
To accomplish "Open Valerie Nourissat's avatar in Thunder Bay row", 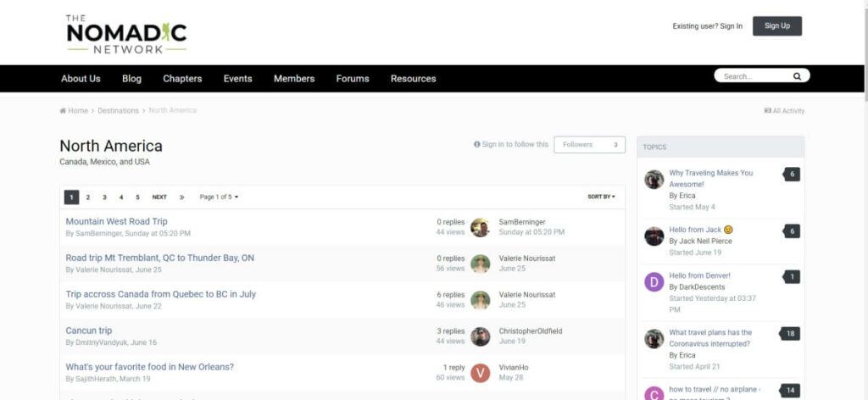I will pos(480,264).
